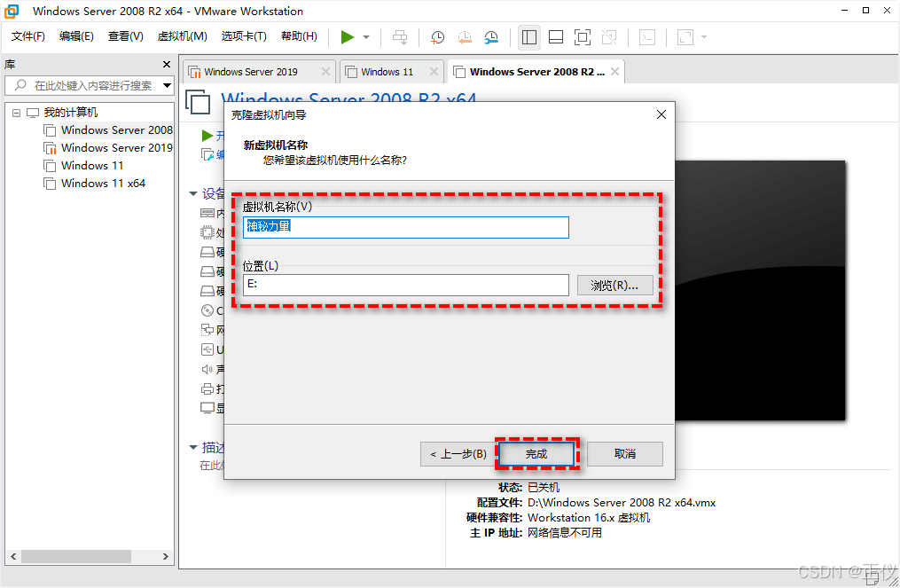Click the 完成 finish button

click(x=536, y=453)
